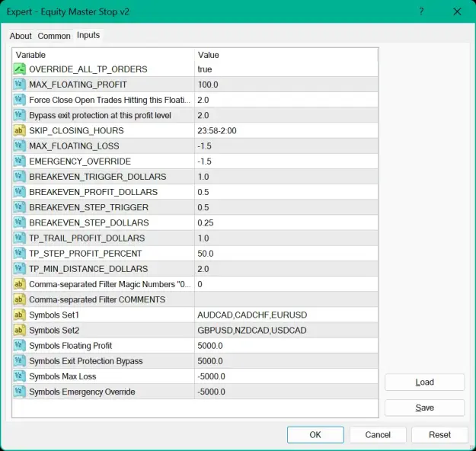This screenshot has width=476, height=451.
Task: Click the Save button
Action: coord(424,408)
